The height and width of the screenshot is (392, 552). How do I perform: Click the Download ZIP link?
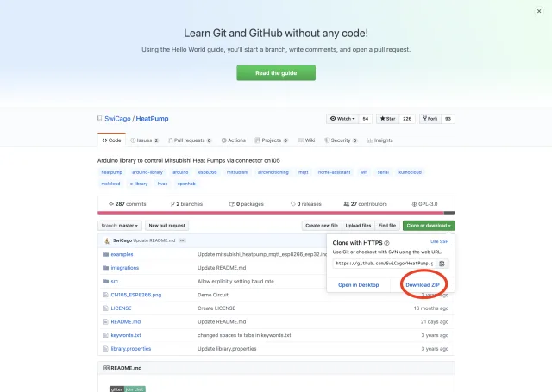tap(423, 284)
